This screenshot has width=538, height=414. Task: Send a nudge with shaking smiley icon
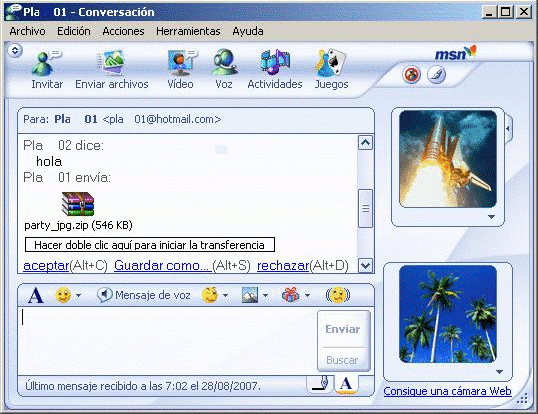coord(338,295)
